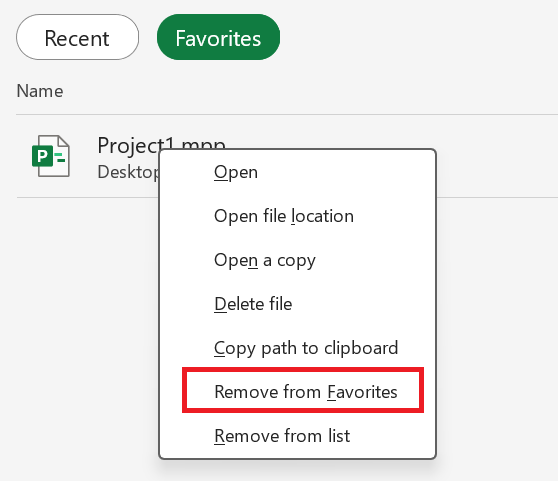558x481 pixels.
Task: Click empty space right of Favorites pill
Action: (x=416, y=37)
